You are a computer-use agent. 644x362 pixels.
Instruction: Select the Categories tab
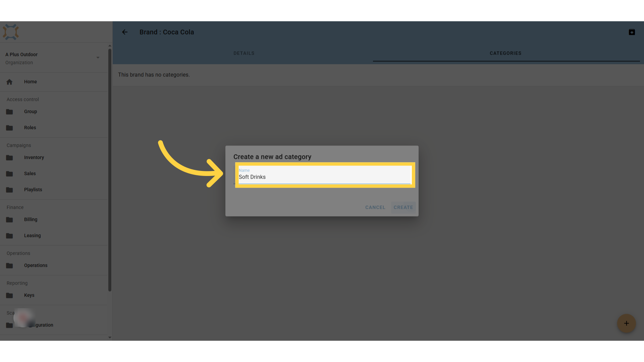(x=505, y=53)
